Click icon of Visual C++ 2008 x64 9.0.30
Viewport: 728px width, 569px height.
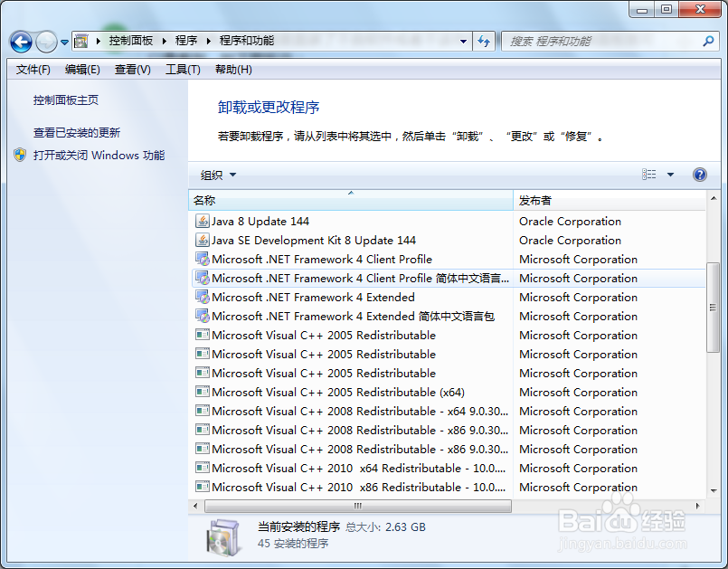(203, 411)
